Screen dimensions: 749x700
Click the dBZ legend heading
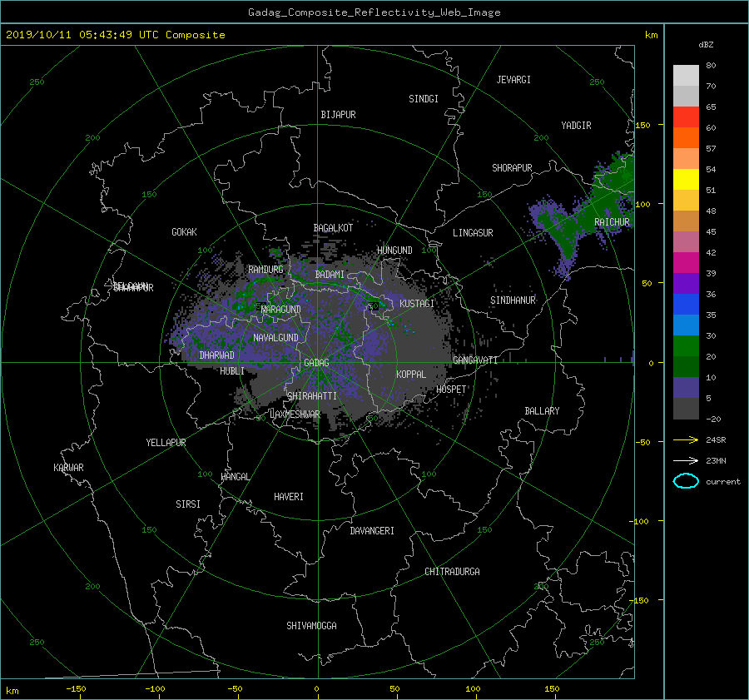pos(706,44)
